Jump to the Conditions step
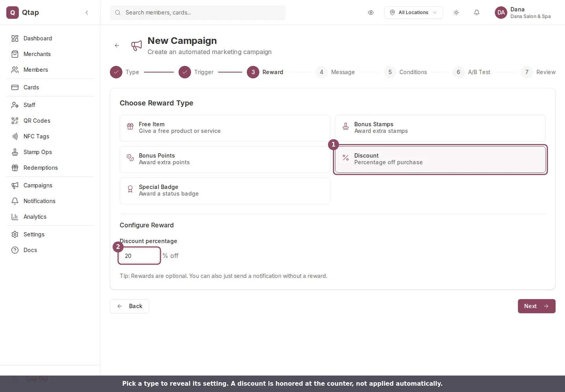 pyautogui.click(x=405, y=72)
